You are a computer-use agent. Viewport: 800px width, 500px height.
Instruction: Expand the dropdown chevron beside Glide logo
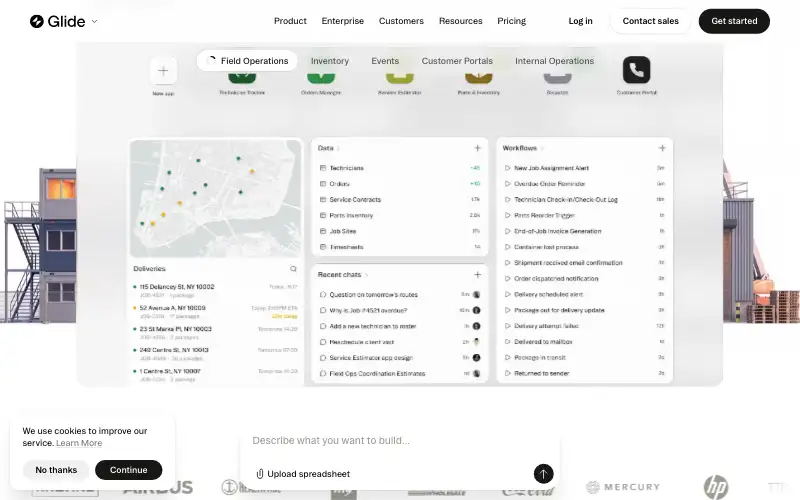(x=94, y=21)
